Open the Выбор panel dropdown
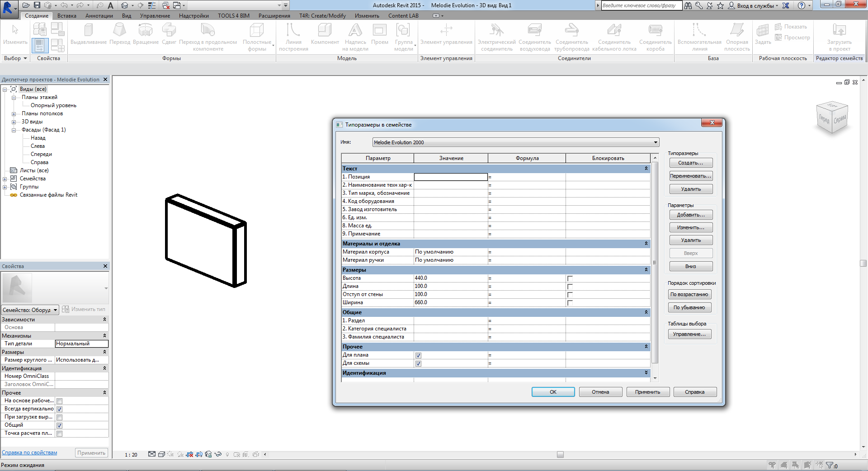Screen dimensions: 868x471 (16, 58)
